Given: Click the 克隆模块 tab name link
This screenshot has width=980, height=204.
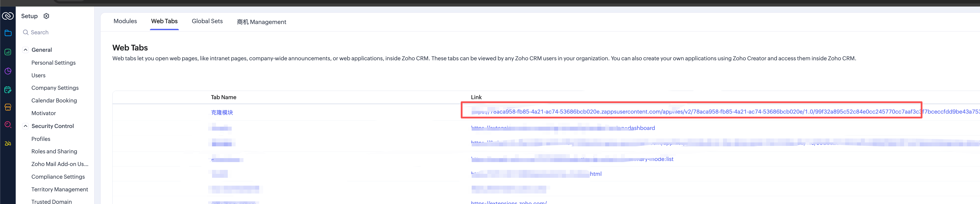Looking at the screenshot, I should (222, 112).
